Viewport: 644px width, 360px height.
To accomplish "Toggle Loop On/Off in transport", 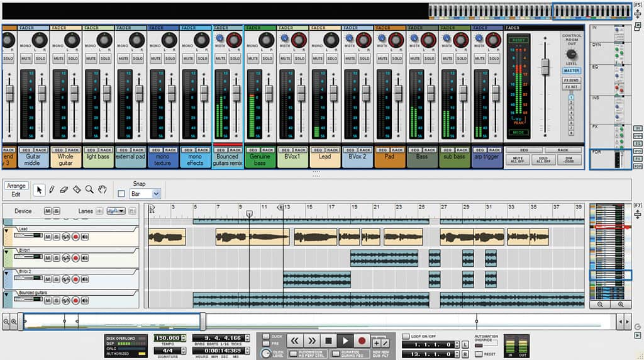I will [406, 336].
